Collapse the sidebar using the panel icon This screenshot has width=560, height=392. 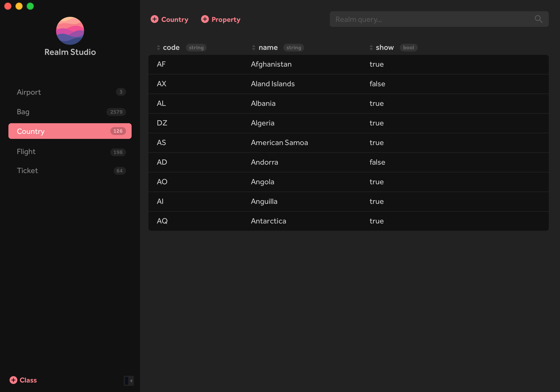(129, 380)
